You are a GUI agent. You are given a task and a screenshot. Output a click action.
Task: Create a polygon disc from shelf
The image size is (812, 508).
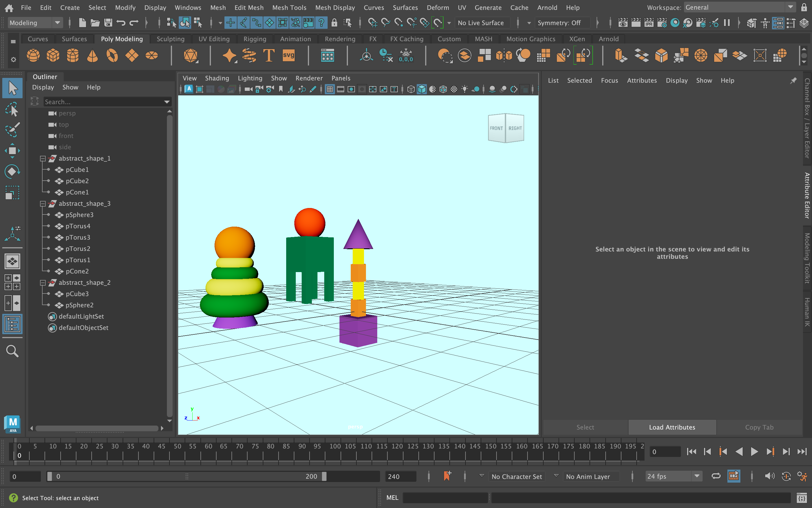click(152, 55)
